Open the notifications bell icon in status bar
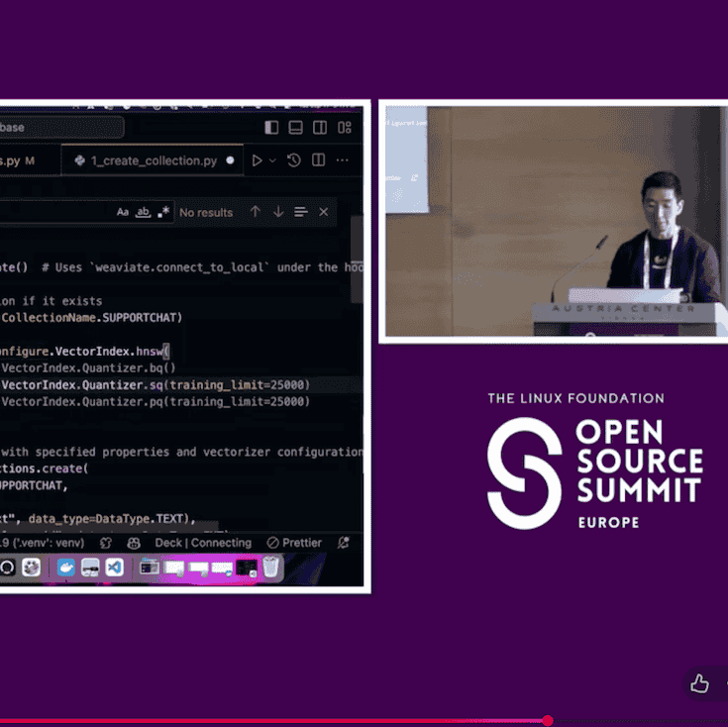The height and width of the screenshot is (727, 728). coord(343,543)
